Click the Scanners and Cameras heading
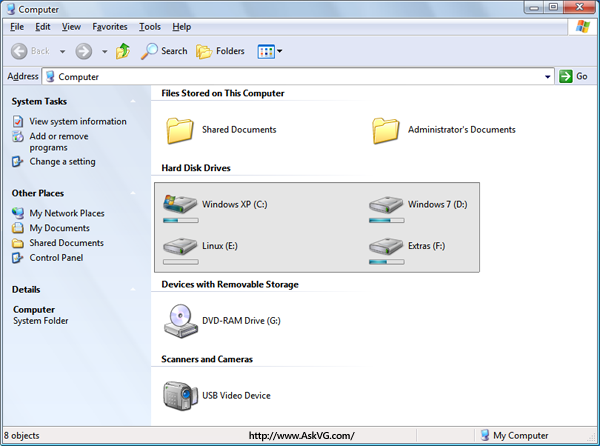This screenshot has width=600, height=446. point(207,359)
